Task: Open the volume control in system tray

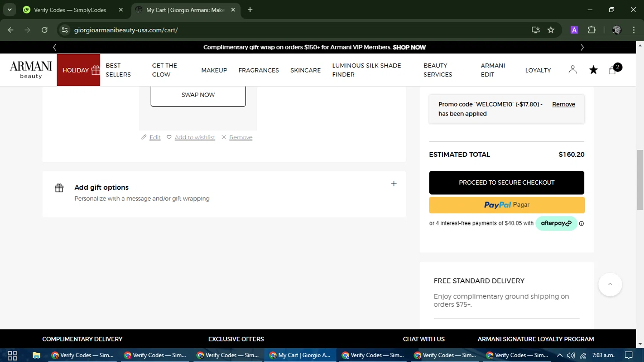Action: click(571, 356)
